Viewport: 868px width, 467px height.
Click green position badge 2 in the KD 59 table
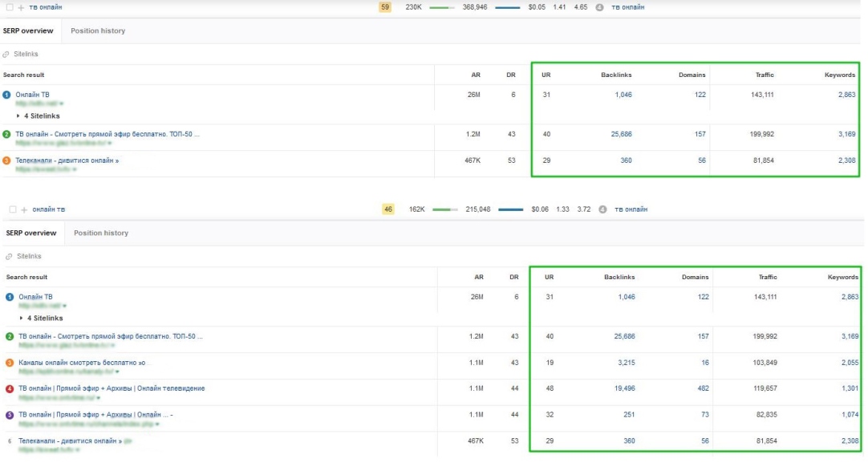tap(6, 134)
